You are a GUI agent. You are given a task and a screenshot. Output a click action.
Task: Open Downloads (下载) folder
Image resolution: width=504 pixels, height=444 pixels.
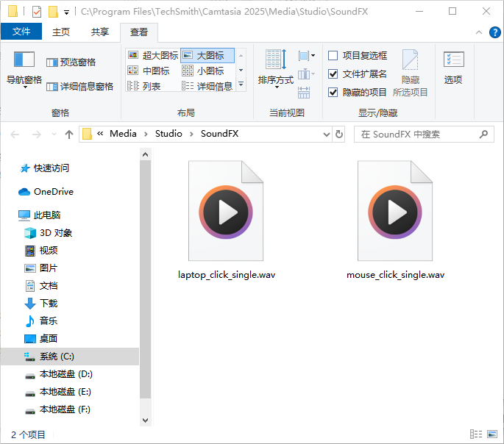(x=41, y=304)
